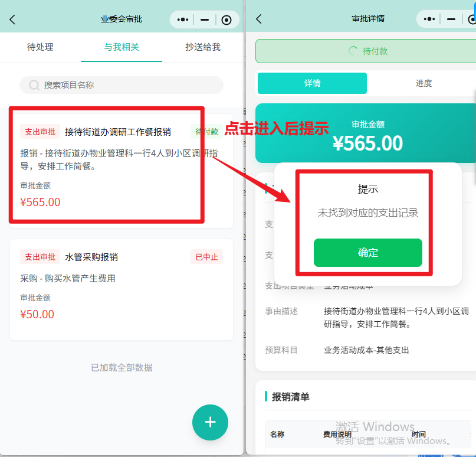This screenshot has height=457, width=476.
Task: Click the back arrow on 审批详情 page
Action: [x=258, y=19]
